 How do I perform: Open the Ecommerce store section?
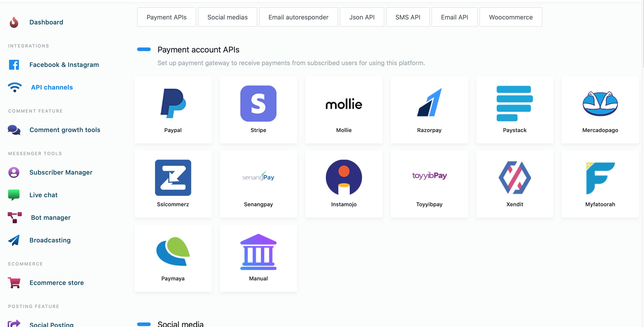56,283
